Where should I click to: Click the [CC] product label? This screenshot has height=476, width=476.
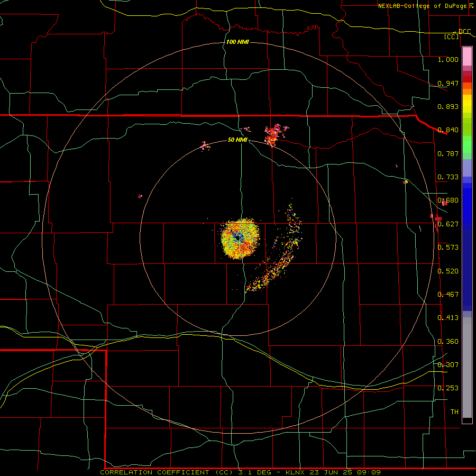[452, 36]
